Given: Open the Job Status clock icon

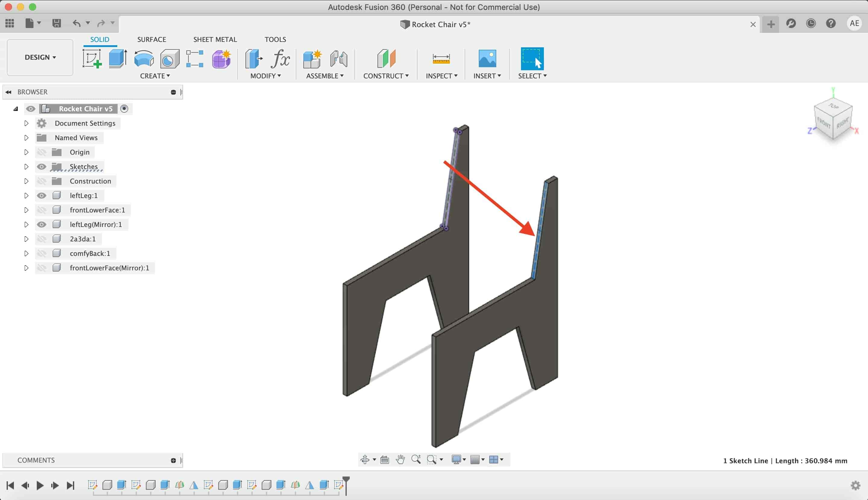Looking at the screenshot, I should pyautogui.click(x=811, y=23).
